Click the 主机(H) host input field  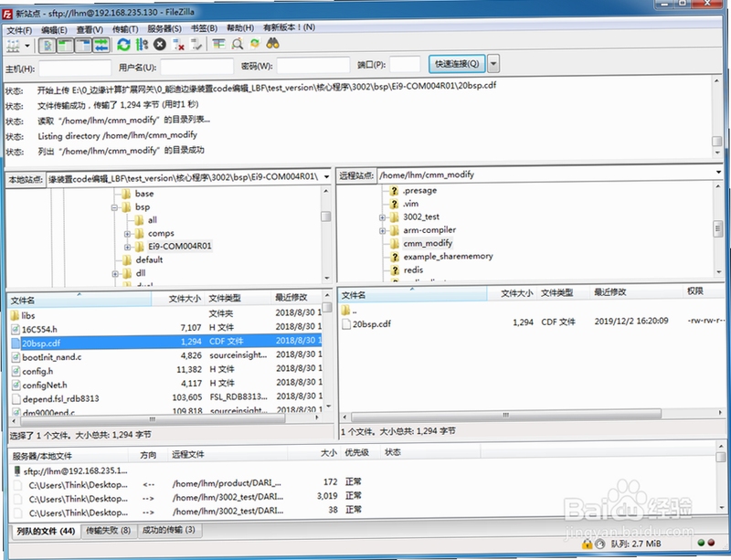(75, 68)
